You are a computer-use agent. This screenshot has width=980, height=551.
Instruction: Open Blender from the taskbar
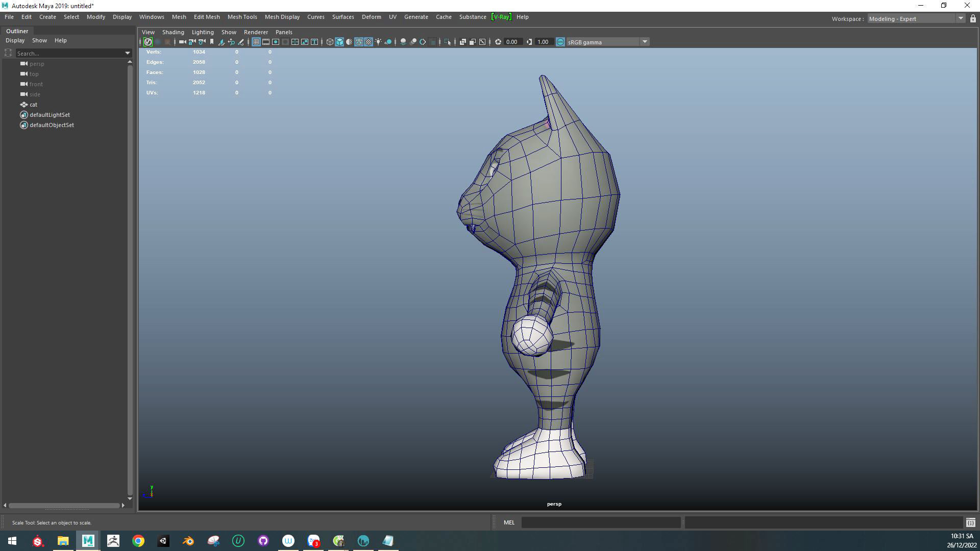tap(188, 541)
